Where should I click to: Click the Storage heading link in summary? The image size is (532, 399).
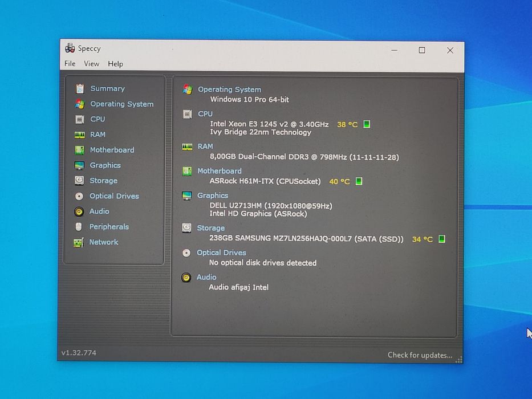(211, 228)
